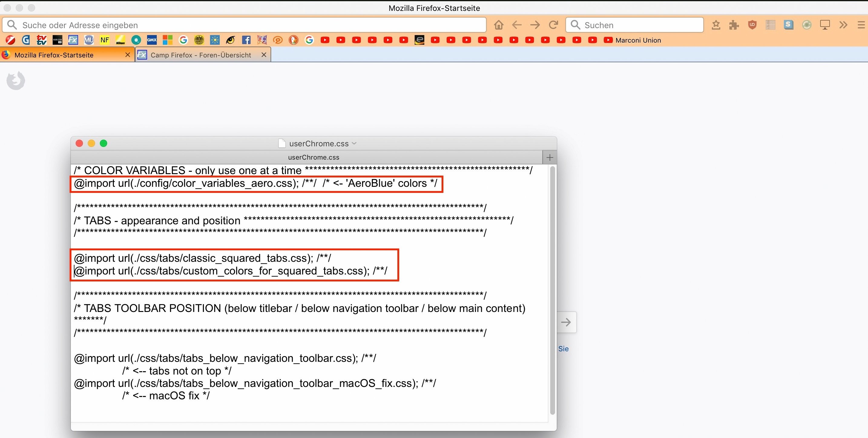This screenshot has height=438, width=868.
Task: Open userChrome.css title dropdown arrow
Action: 354,143
